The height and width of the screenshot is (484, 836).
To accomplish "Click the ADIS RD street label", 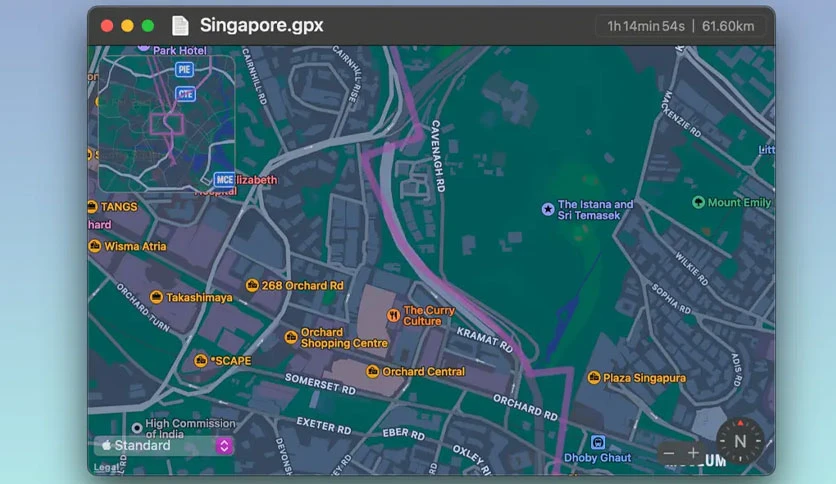I will [736, 369].
